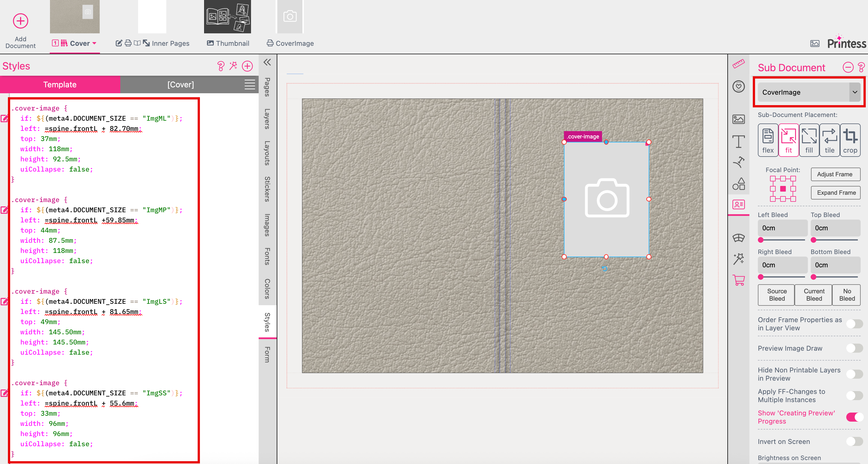Image resolution: width=868 pixels, height=464 pixels.
Task: Open the Styles help question mark icon
Action: 221,66
